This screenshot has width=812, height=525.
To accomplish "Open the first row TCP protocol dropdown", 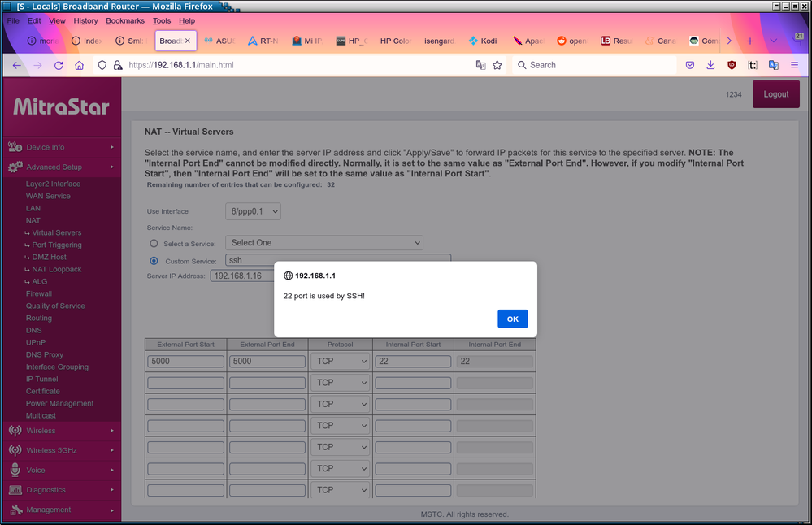I will 340,362.
